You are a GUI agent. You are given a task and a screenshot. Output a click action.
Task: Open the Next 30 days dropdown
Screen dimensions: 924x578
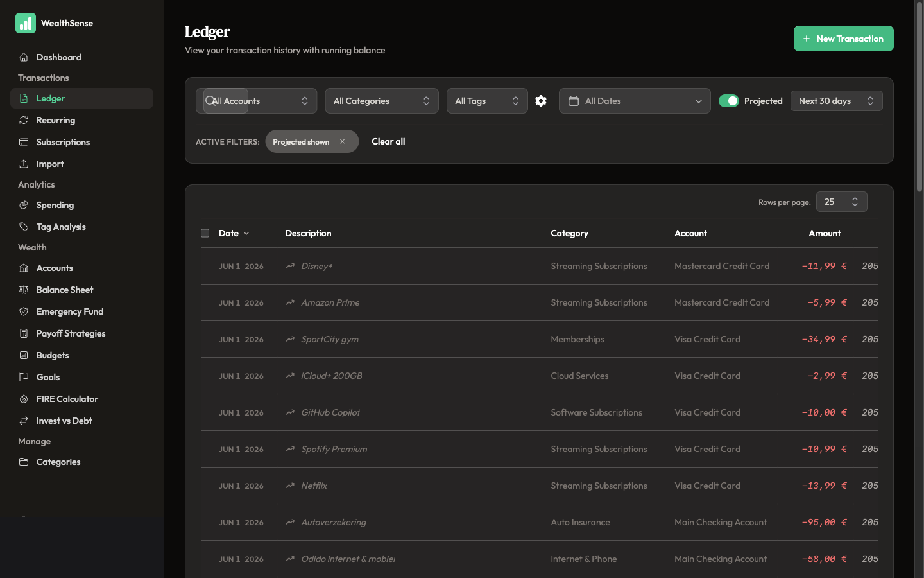point(837,101)
